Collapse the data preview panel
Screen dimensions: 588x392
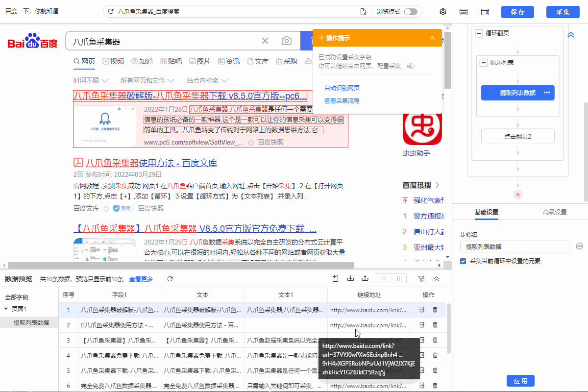[436, 279]
